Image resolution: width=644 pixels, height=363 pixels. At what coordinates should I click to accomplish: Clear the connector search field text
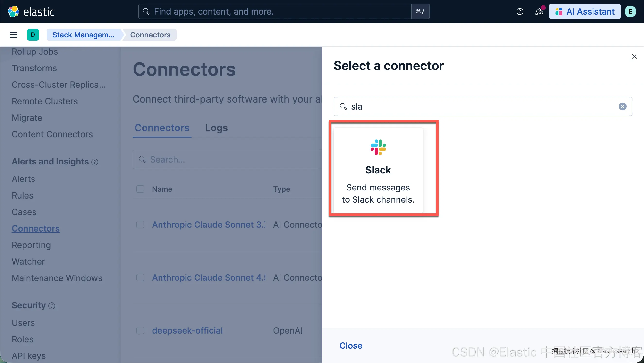pos(622,107)
